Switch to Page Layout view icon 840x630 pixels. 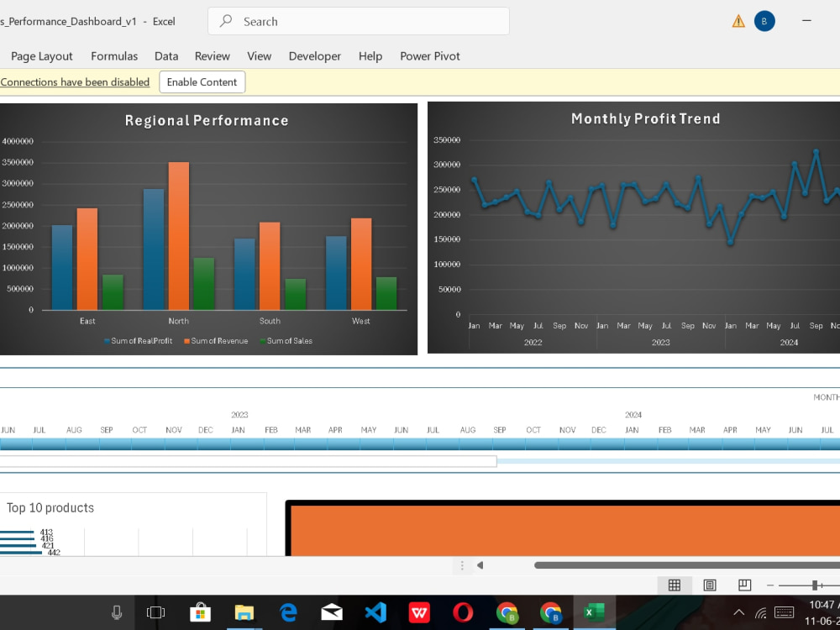point(709,585)
